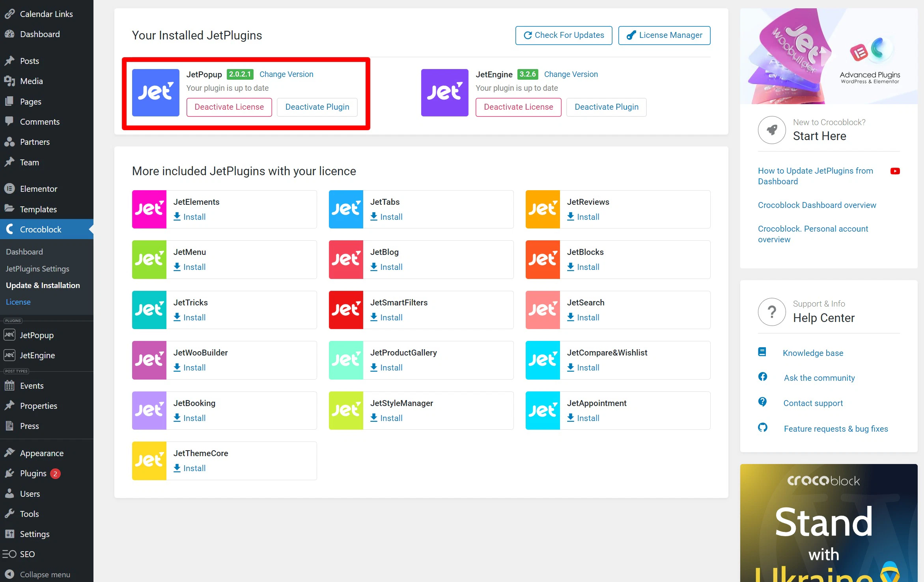924x582 pixels.
Task: Collapse the WordPress admin menu
Action: click(45, 574)
